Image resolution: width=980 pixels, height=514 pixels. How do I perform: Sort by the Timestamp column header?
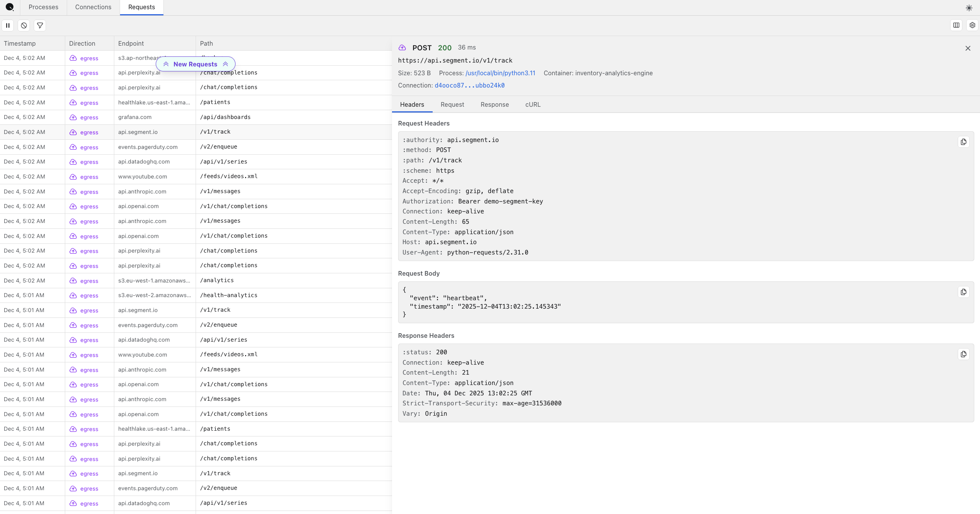[x=20, y=43]
